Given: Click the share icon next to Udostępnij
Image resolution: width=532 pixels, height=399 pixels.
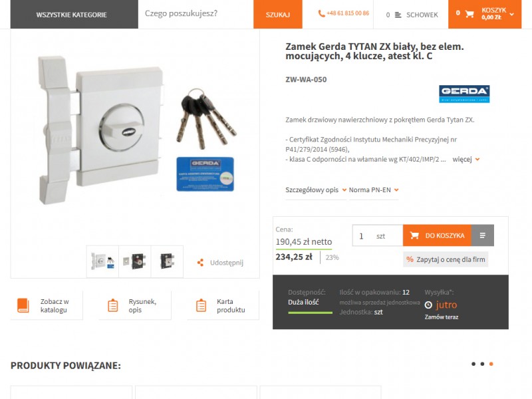Looking at the screenshot, I should tap(201, 263).
